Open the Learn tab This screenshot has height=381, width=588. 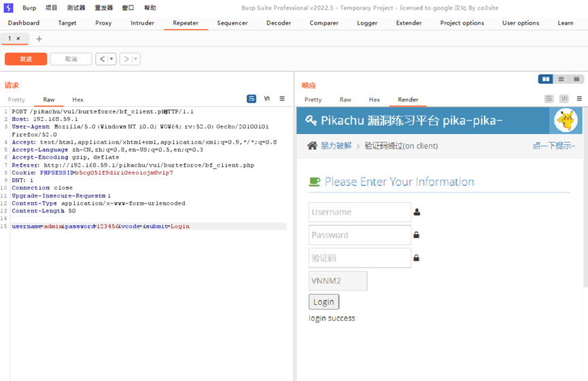click(x=566, y=23)
